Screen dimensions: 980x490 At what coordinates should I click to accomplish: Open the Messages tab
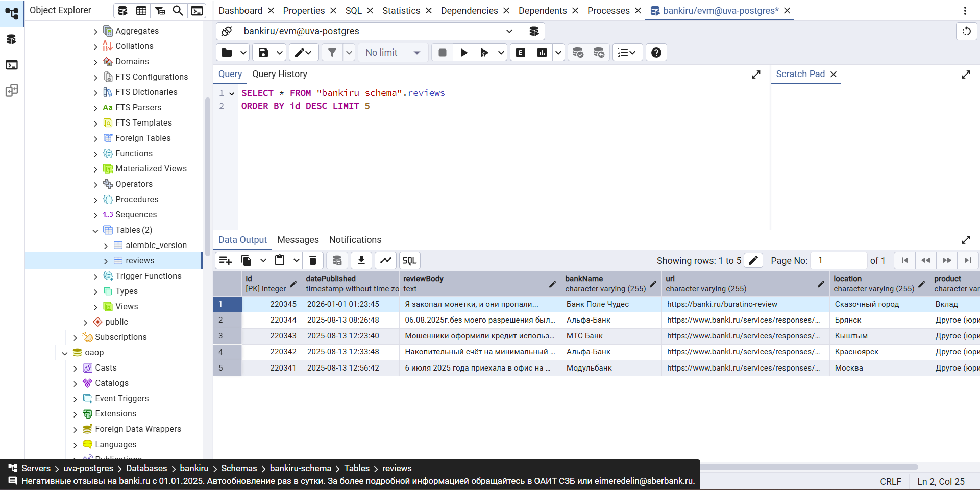click(298, 240)
